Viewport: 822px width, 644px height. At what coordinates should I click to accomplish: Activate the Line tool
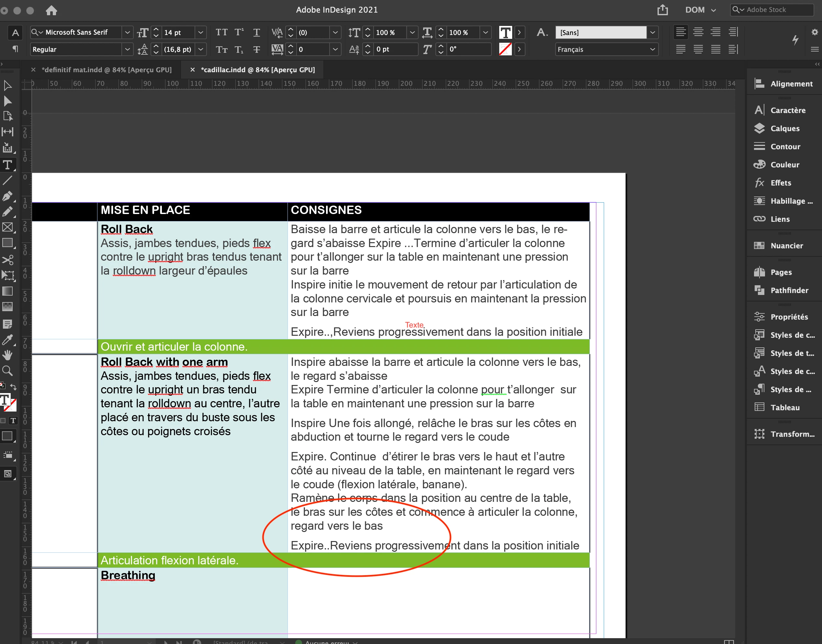click(7, 180)
